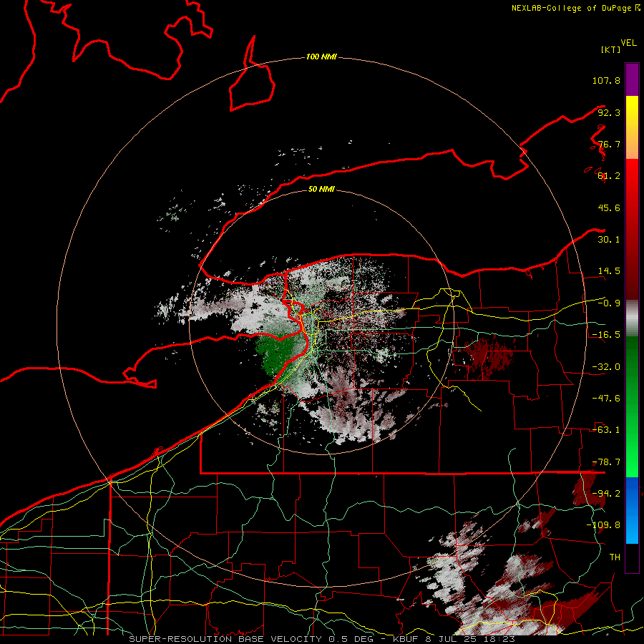The height and width of the screenshot is (644, 644).
Task: Click the TH label on color scale
Action: [x=615, y=557]
